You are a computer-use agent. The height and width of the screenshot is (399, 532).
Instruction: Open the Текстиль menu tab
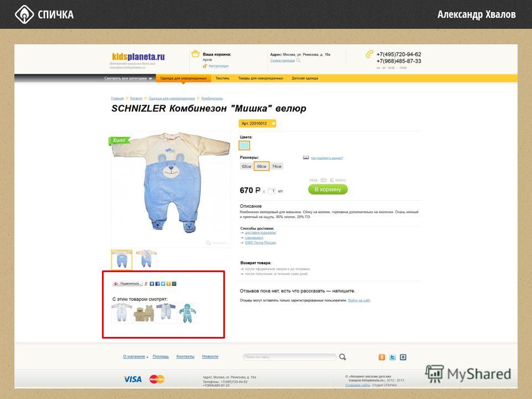pos(222,78)
